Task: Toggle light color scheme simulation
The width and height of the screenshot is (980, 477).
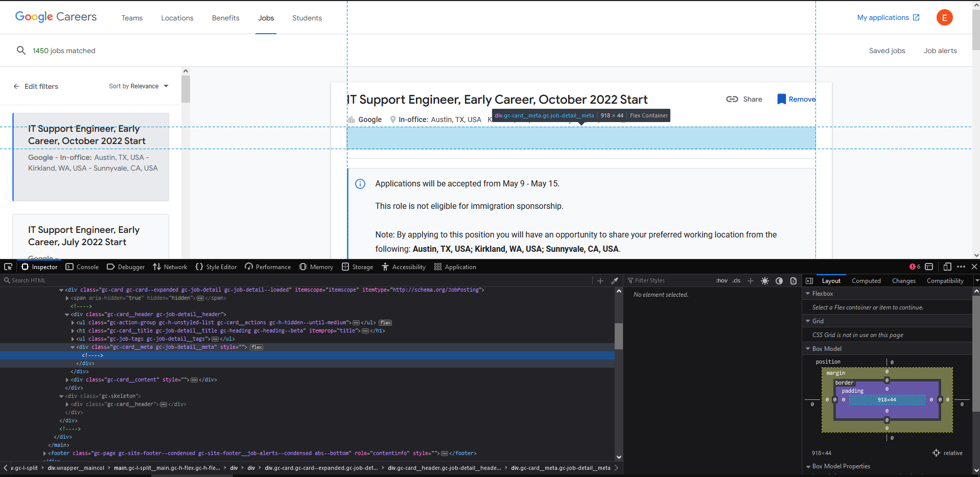Action: coord(765,281)
